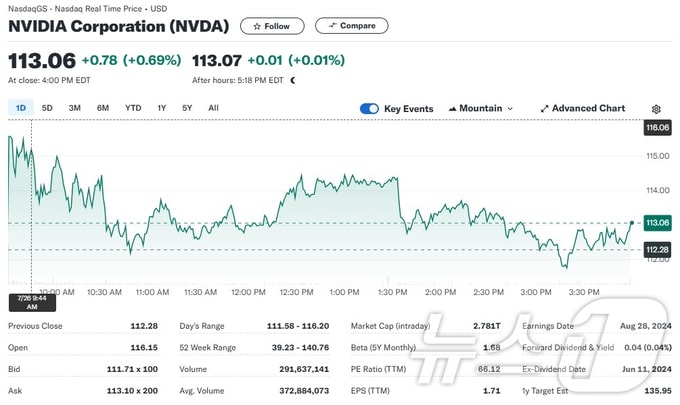Click the 112.28 previous close axis label
This screenshot has width=680, height=405.
point(657,250)
